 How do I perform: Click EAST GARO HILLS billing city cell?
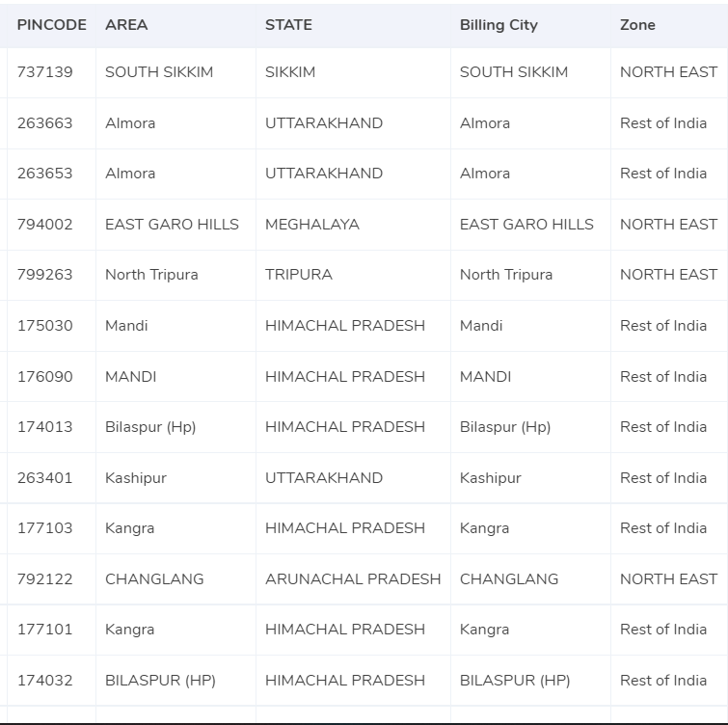pyautogui.click(x=530, y=225)
